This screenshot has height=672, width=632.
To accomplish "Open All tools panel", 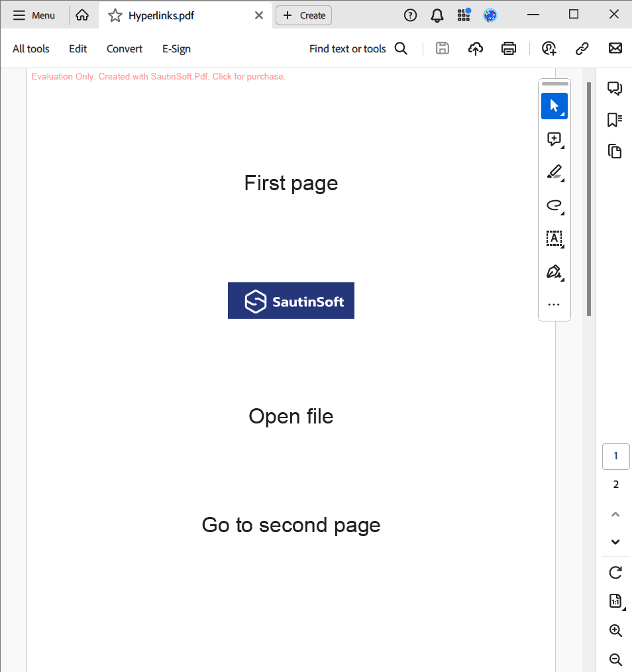I will [31, 49].
